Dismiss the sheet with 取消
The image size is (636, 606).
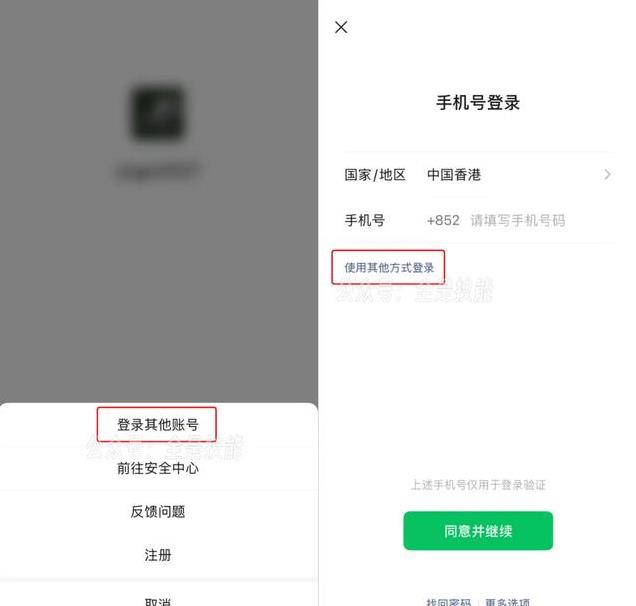pos(158,601)
